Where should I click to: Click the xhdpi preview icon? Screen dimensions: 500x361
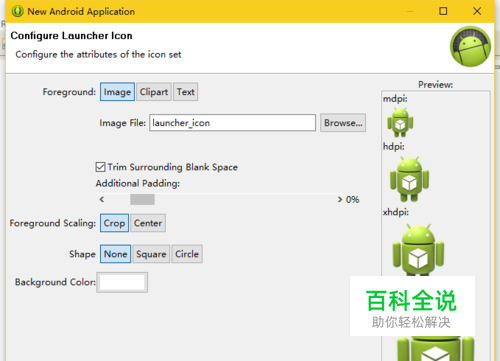tap(418, 250)
